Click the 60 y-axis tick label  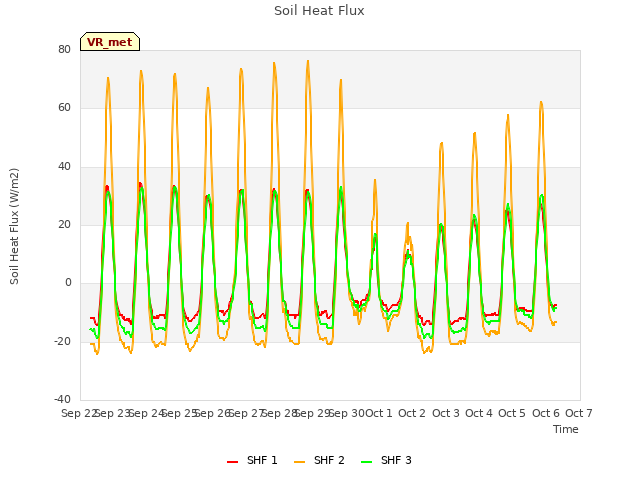pos(64,108)
